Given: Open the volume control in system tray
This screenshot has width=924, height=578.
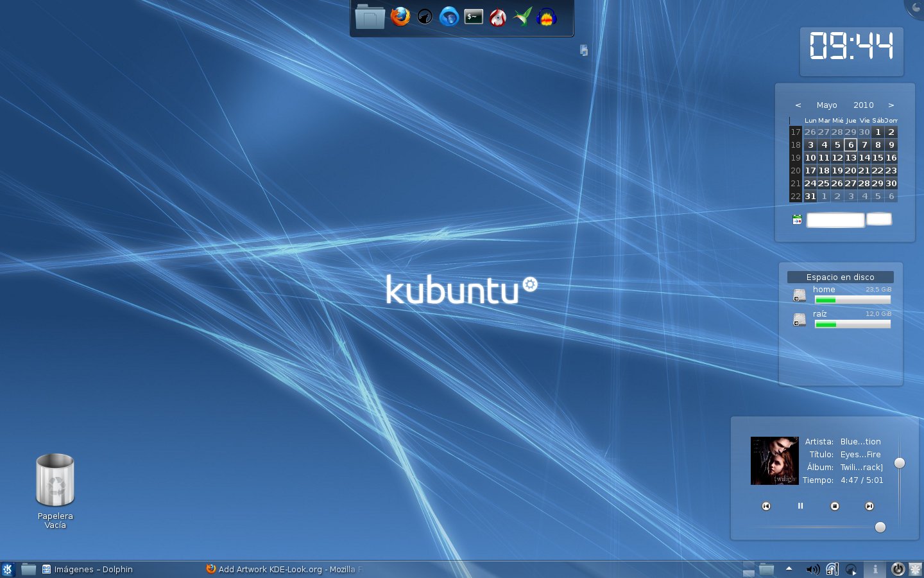Looking at the screenshot, I should (812, 569).
